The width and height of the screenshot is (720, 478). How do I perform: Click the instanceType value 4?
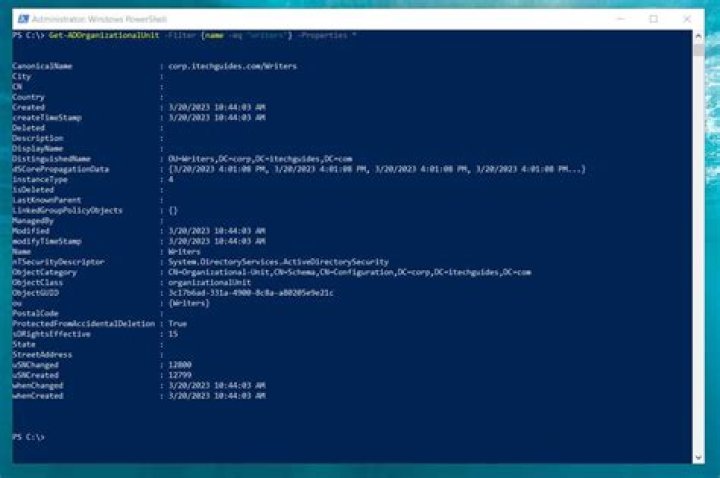(171, 180)
